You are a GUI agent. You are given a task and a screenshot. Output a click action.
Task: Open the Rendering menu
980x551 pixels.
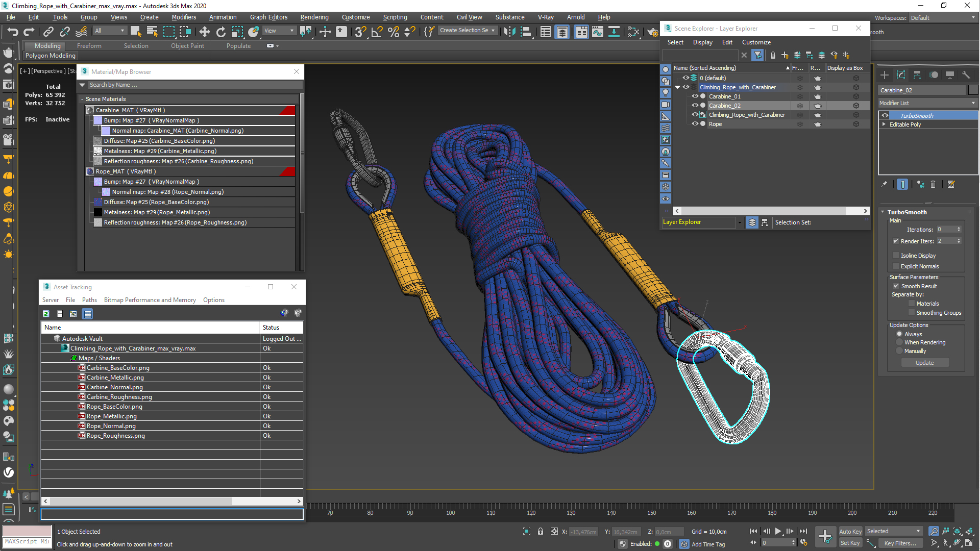click(x=314, y=17)
